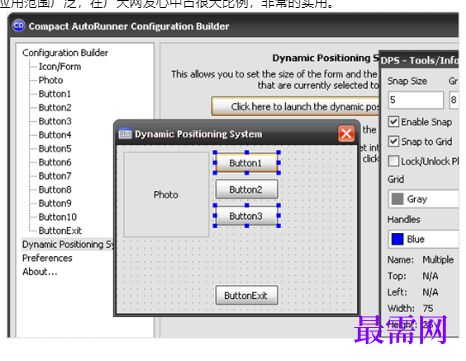This screenshot has width=466, height=361.
Task: Click the blue color swatch under Handles
Action: coord(397,239)
